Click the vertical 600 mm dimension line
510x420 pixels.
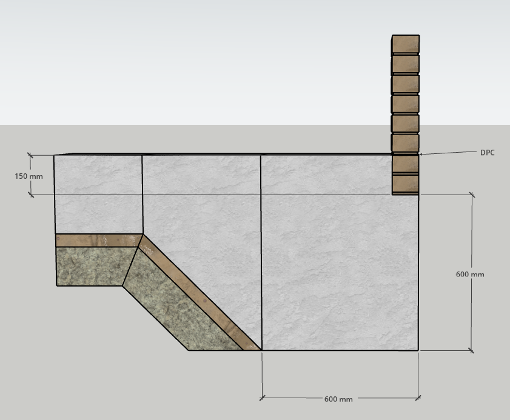pyautogui.click(x=472, y=230)
